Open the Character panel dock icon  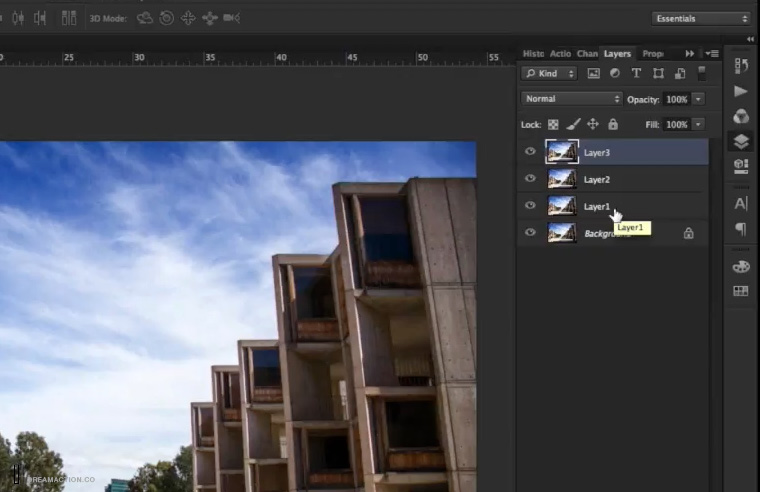(x=741, y=204)
